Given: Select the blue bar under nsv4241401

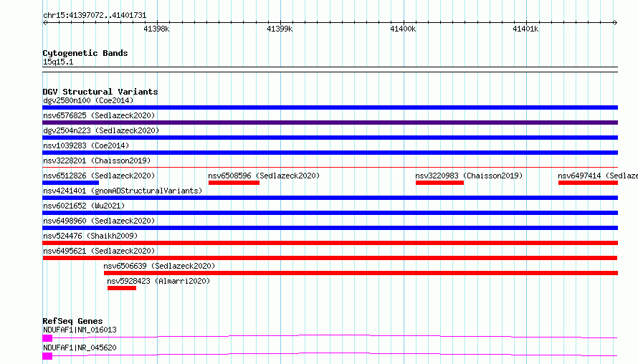Looking at the screenshot, I should pos(330,198).
